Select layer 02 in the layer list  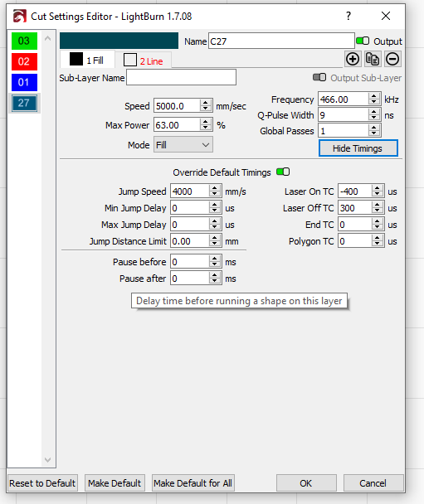24,61
